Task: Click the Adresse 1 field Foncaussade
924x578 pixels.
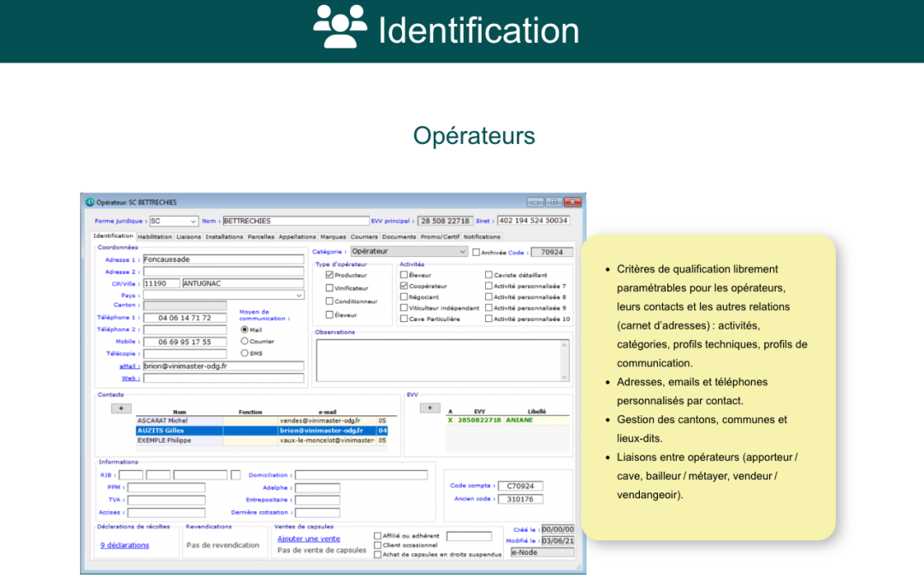Action: (223, 259)
